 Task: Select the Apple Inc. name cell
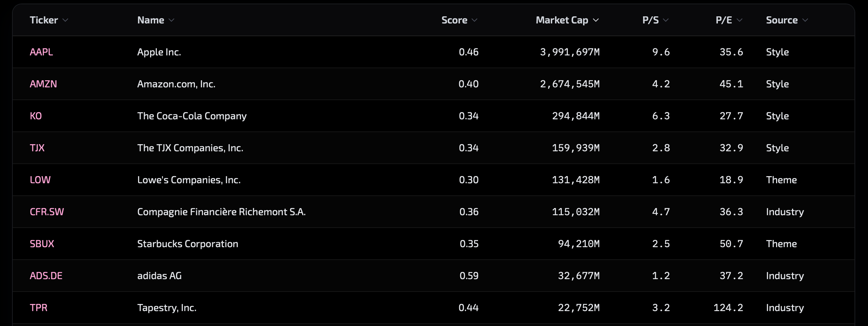click(x=159, y=52)
